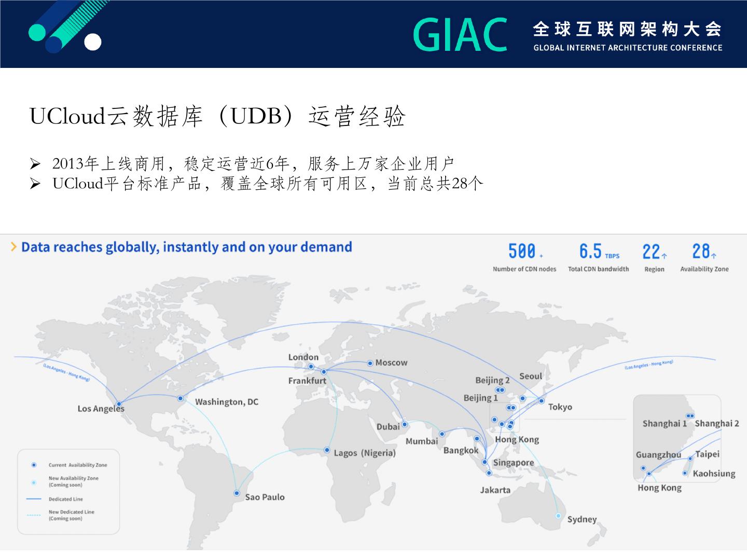Click the "6.5 TBPS" bandwidth figure
The image size is (747, 560).
click(599, 251)
